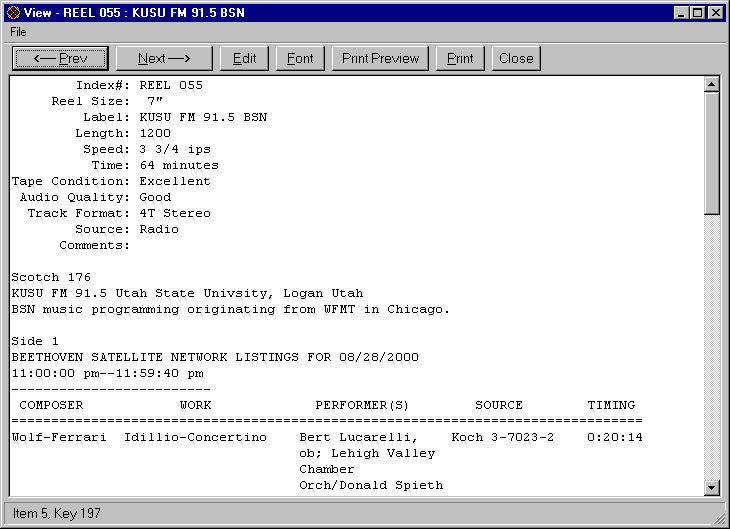The height and width of the screenshot is (529, 730).
Task: Click the vertical scrollbar up arrow
Action: (711, 84)
